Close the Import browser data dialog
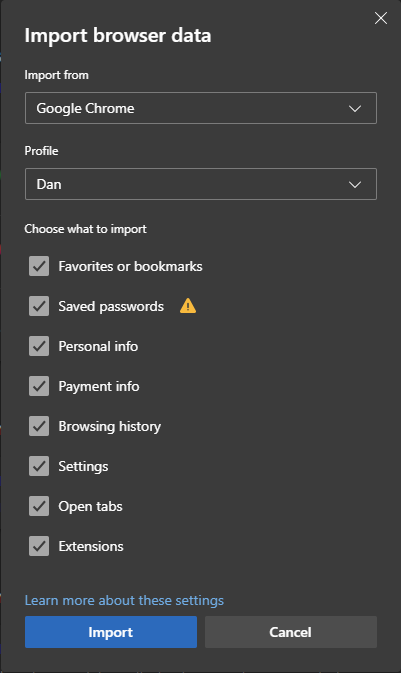The width and height of the screenshot is (401, 673). click(381, 18)
